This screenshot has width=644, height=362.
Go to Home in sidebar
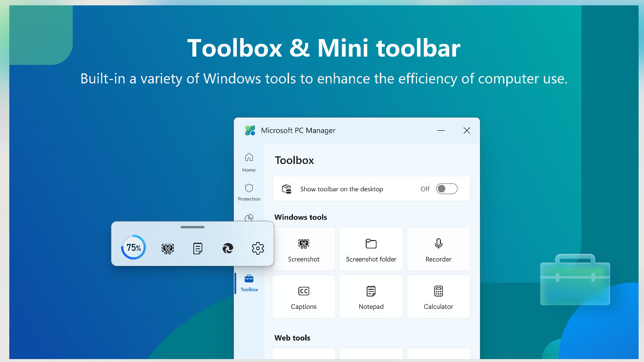tap(249, 162)
